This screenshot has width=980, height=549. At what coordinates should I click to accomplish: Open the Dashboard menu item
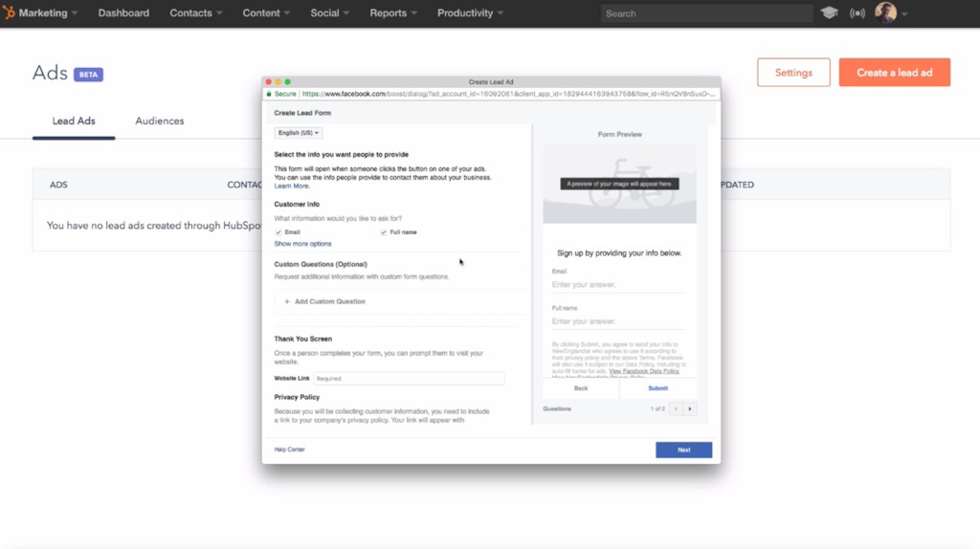[123, 13]
